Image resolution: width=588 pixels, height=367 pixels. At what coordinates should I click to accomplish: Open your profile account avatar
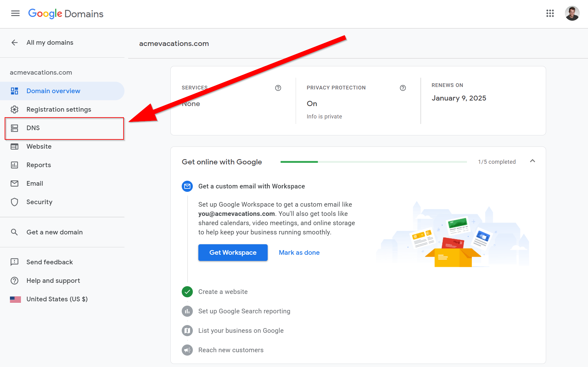point(572,13)
